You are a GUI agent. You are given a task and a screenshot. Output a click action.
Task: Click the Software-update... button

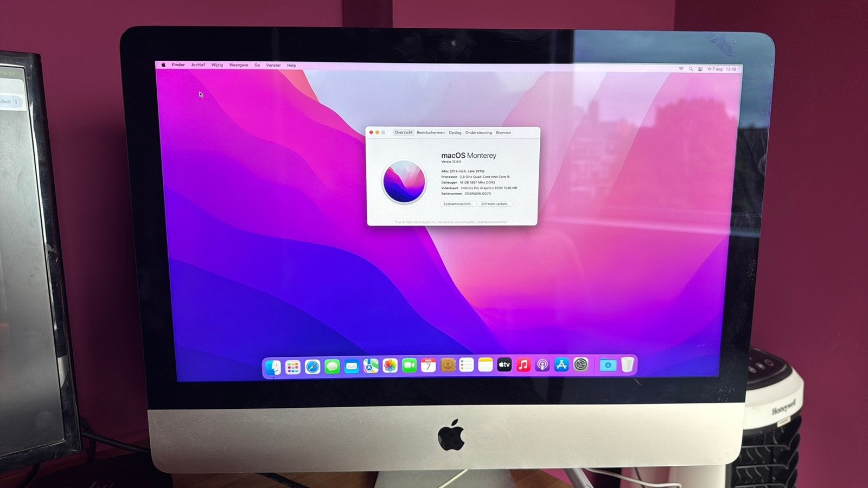coord(495,204)
